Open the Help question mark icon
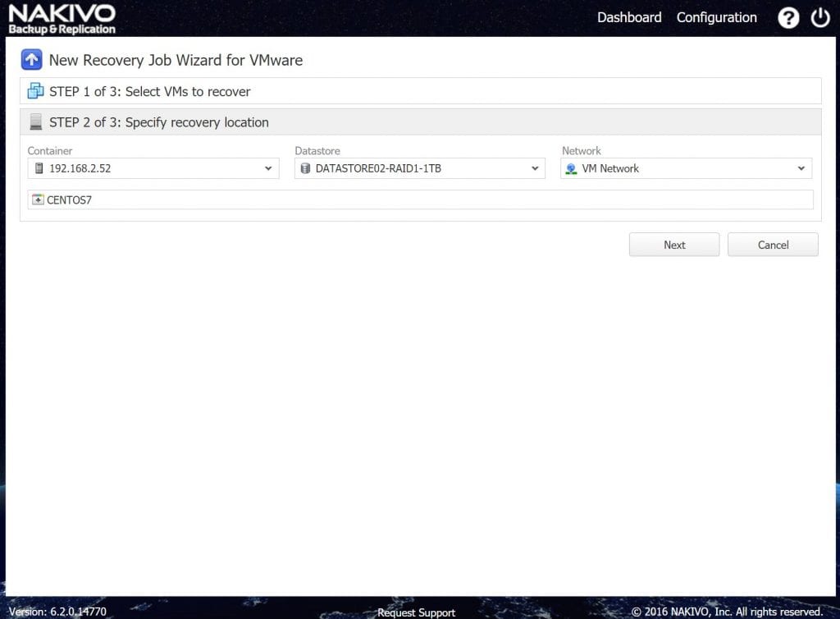Viewport: 840px width, 619px height. (x=788, y=16)
